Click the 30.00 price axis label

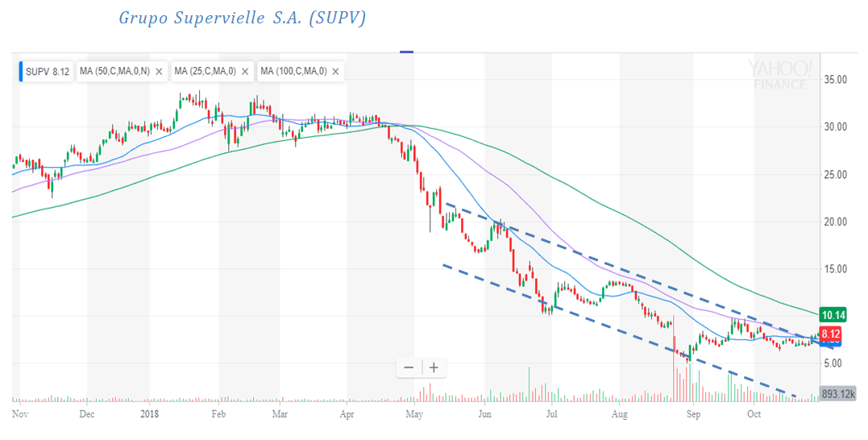835,127
